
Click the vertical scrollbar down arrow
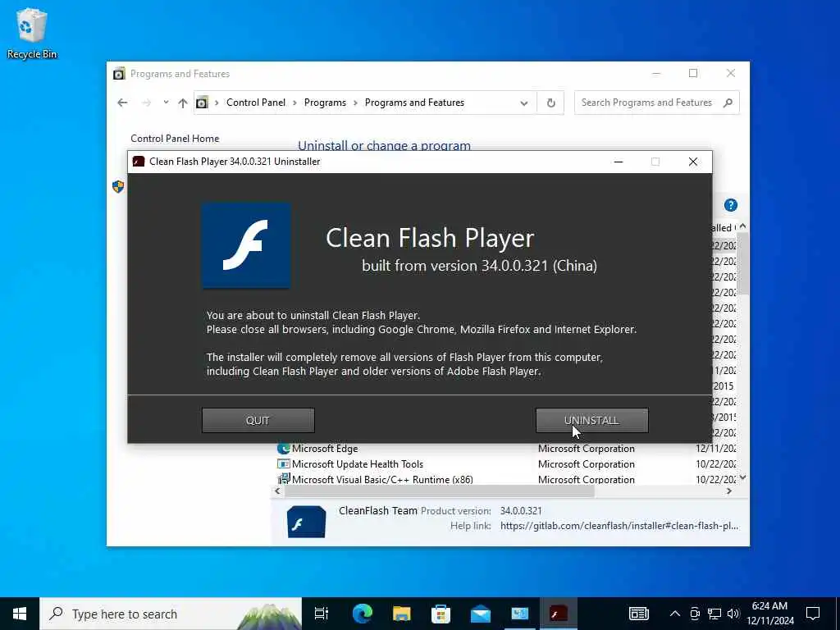(742, 477)
